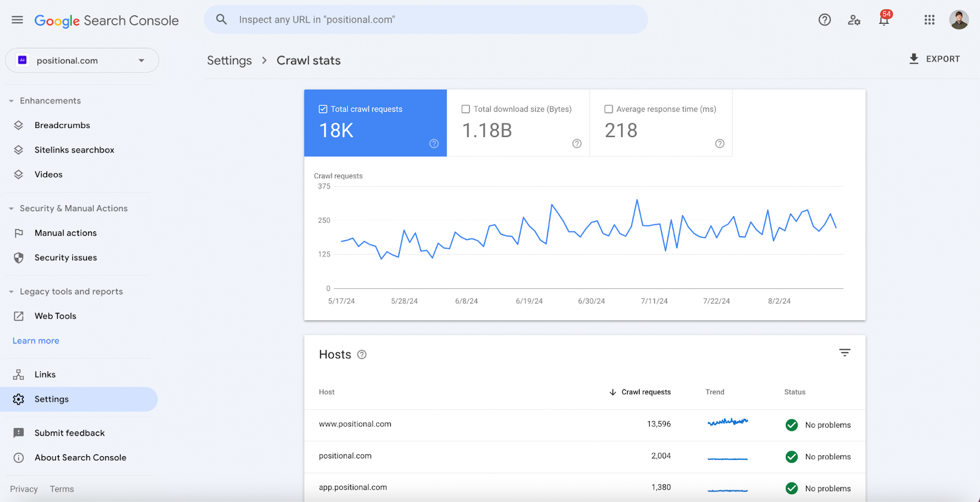Open the Terms link
The width and height of the screenshot is (980, 502).
62,489
